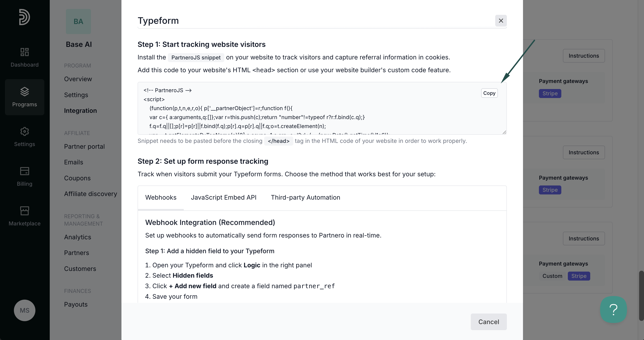Screen dimensions: 644x340
Task: Open Affiliate discovery menu item
Action: [x=91, y=194]
